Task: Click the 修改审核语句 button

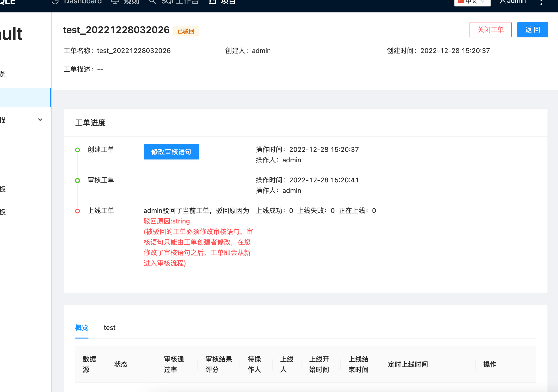Action: pyautogui.click(x=171, y=152)
